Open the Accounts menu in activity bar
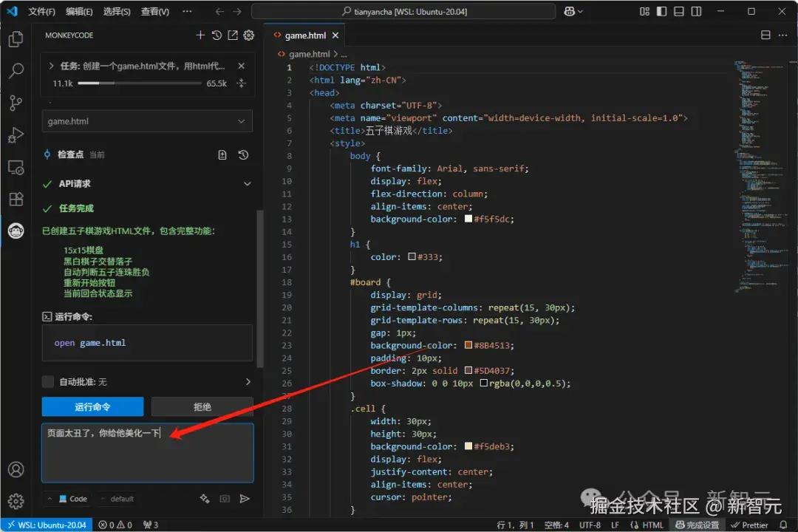798x532 pixels. pyautogui.click(x=16, y=469)
